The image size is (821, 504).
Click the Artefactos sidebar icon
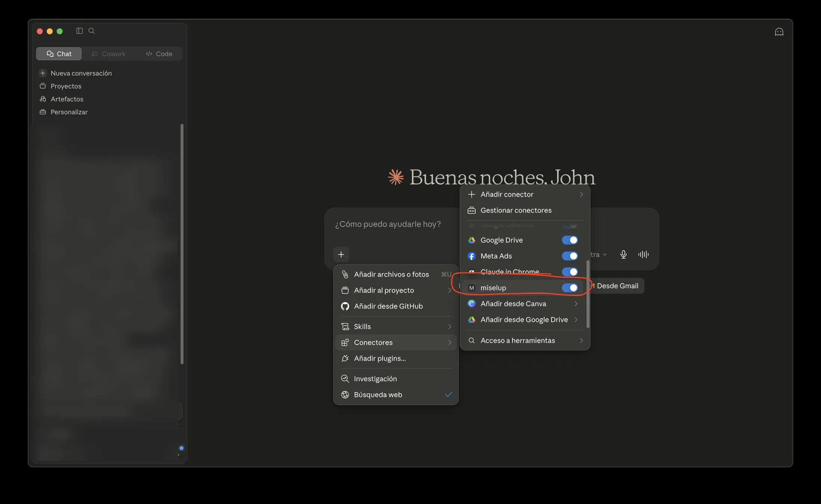(x=43, y=99)
